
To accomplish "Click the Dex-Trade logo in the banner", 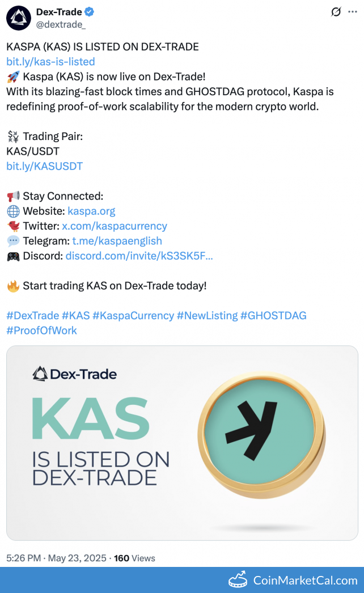I will click(74, 374).
